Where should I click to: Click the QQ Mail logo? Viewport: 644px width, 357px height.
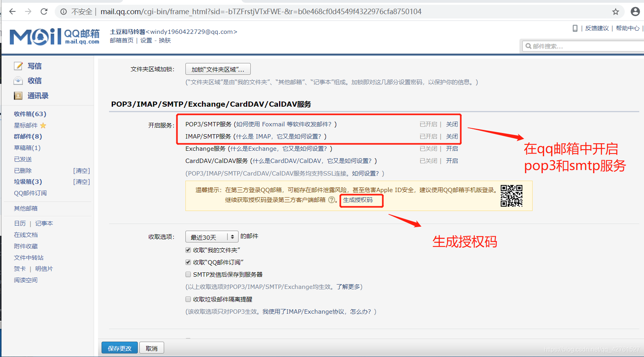[x=55, y=37]
